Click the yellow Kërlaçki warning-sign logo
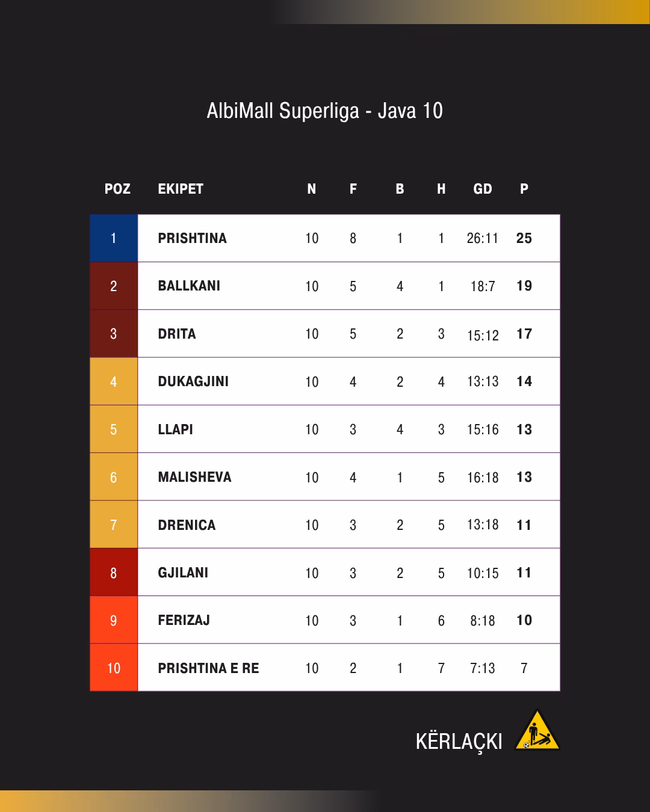 coord(537,731)
